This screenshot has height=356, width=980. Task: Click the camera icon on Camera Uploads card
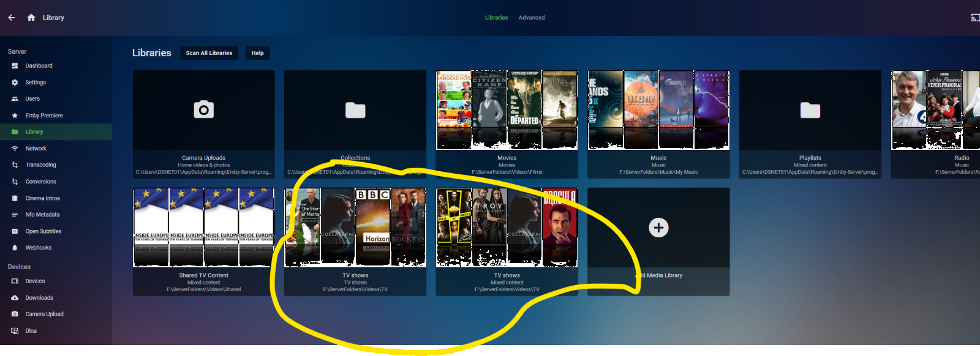tap(204, 109)
